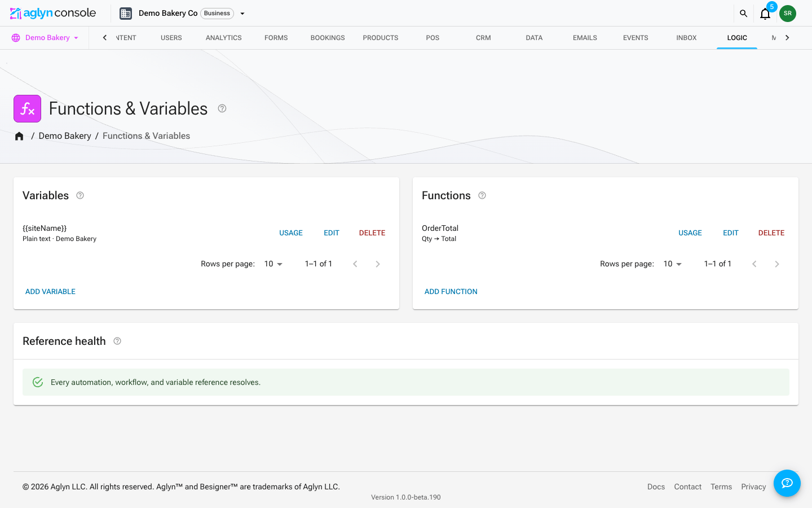Screen dimensions: 812x508
Task: Switch to the Analytics tab
Action: pyautogui.click(x=224, y=38)
